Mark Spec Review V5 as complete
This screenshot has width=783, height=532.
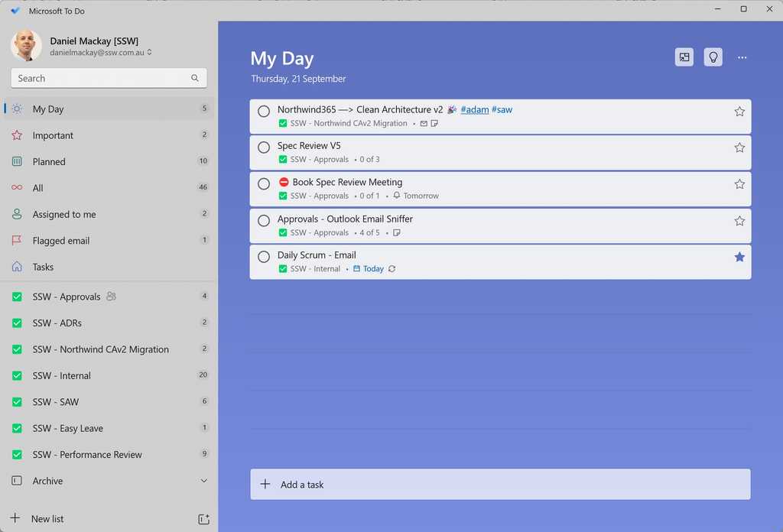pos(264,148)
